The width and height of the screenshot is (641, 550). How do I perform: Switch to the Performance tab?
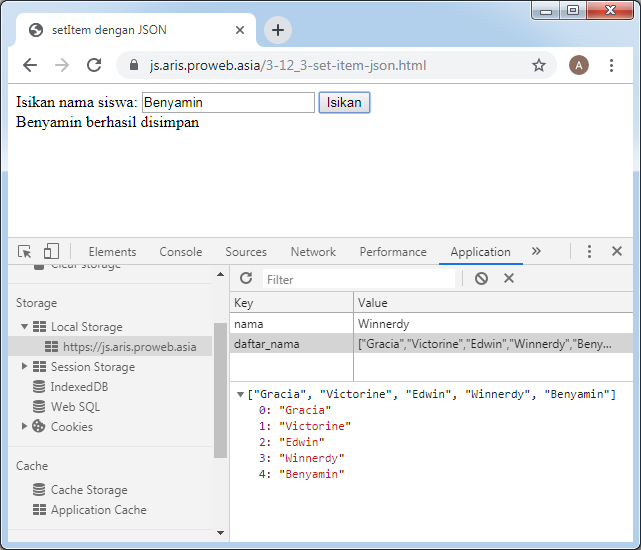coord(393,251)
